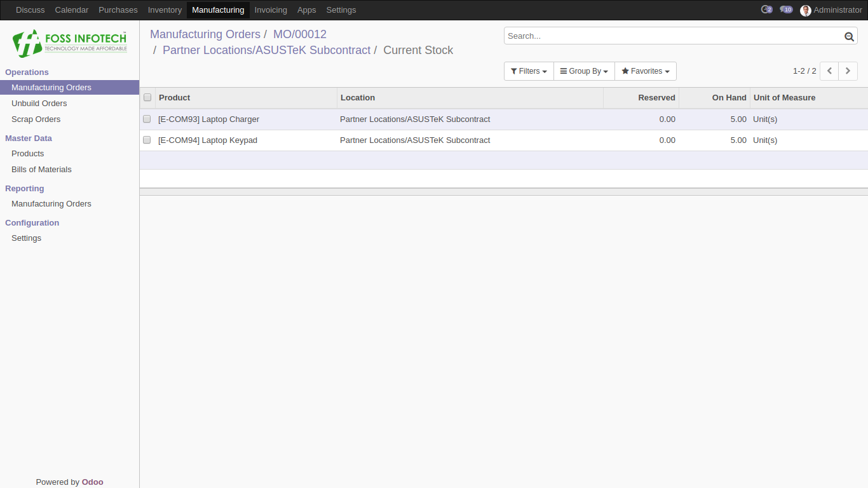Open Products under Master Data
This screenshot has width=868, height=488.
(69, 154)
